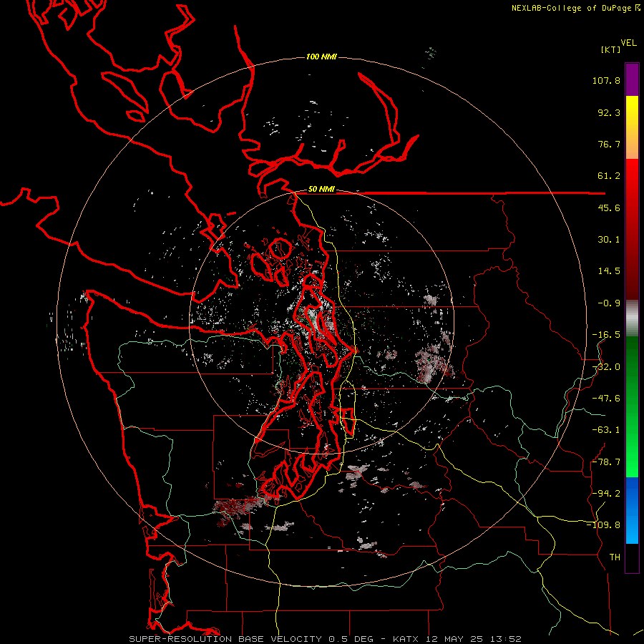Click the VEL legend title
This screenshot has width=644, height=644.
(x=628, y=43)
